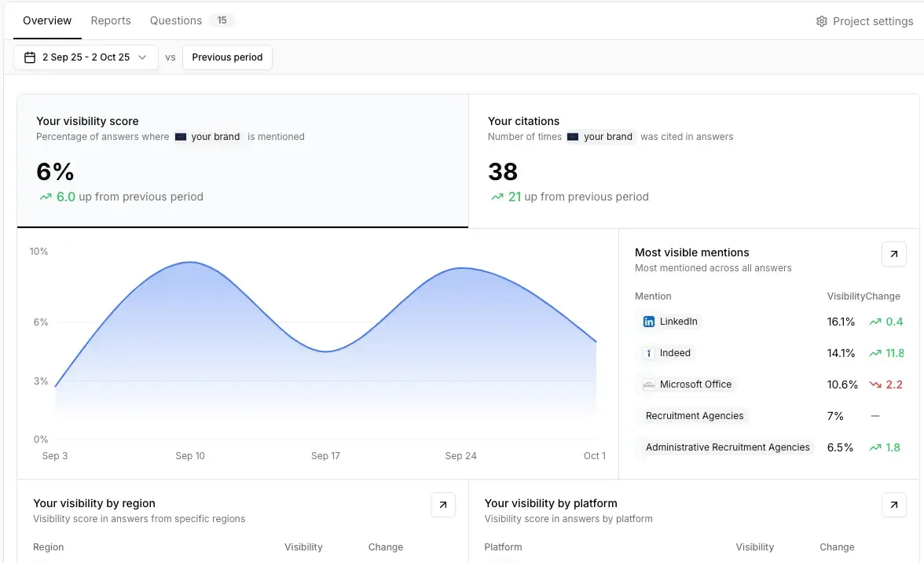Click the 2 Sep 25 - 2 Oct 25 range
The width and height of the screenshot is (924, 563).
click(86, 57)
